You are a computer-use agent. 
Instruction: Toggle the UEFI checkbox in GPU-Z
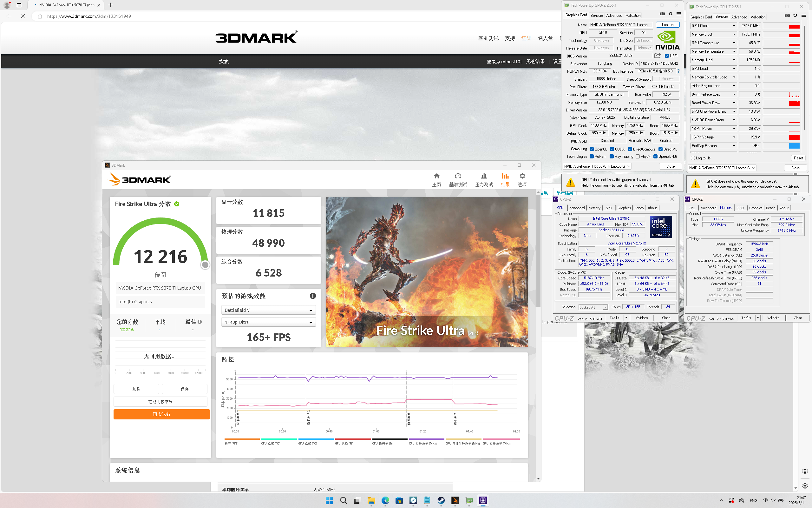(667, 56)
